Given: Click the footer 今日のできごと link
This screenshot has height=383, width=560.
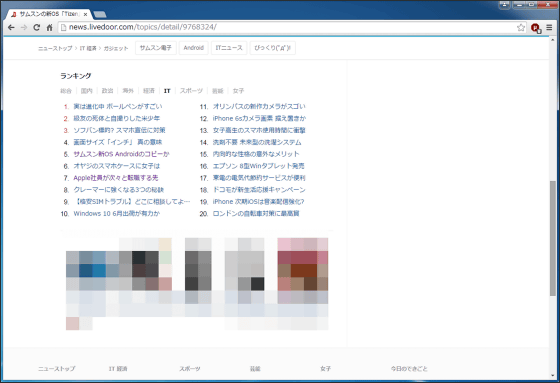Looking at the screenshot, I should [409, 368].
